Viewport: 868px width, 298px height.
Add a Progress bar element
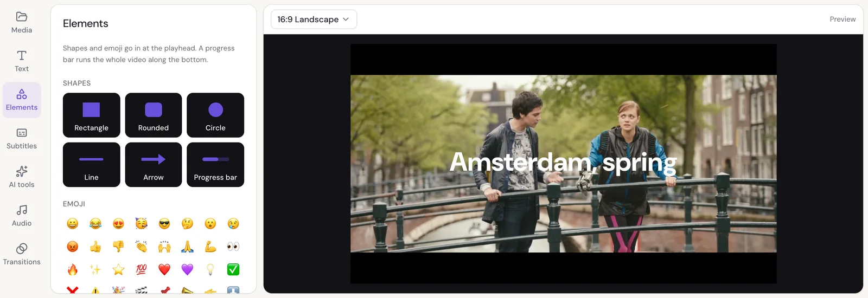click(x=215, y=165)
